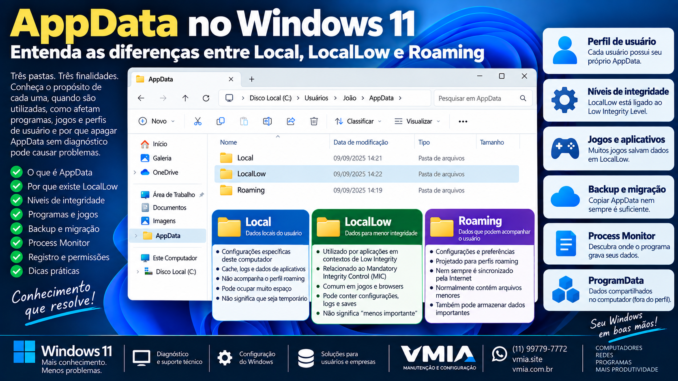Click the Forward arrow in Explorer
The image size is (678, 381).
163,98
